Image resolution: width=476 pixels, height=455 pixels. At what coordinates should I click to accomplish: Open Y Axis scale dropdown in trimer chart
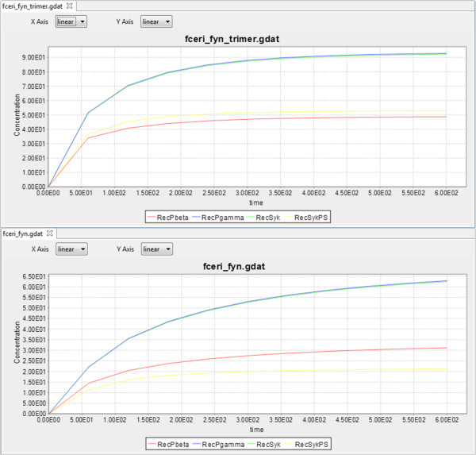coord(156,21)
